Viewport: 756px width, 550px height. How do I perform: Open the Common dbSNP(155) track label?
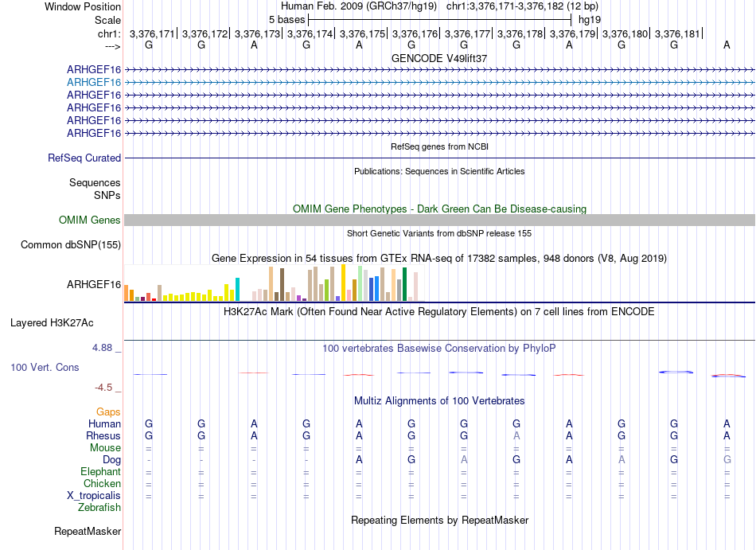tap(71, 245)
